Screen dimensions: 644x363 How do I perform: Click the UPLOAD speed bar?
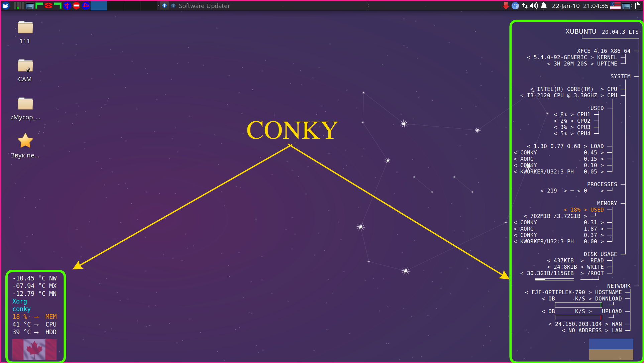click(x=578, y=318)
